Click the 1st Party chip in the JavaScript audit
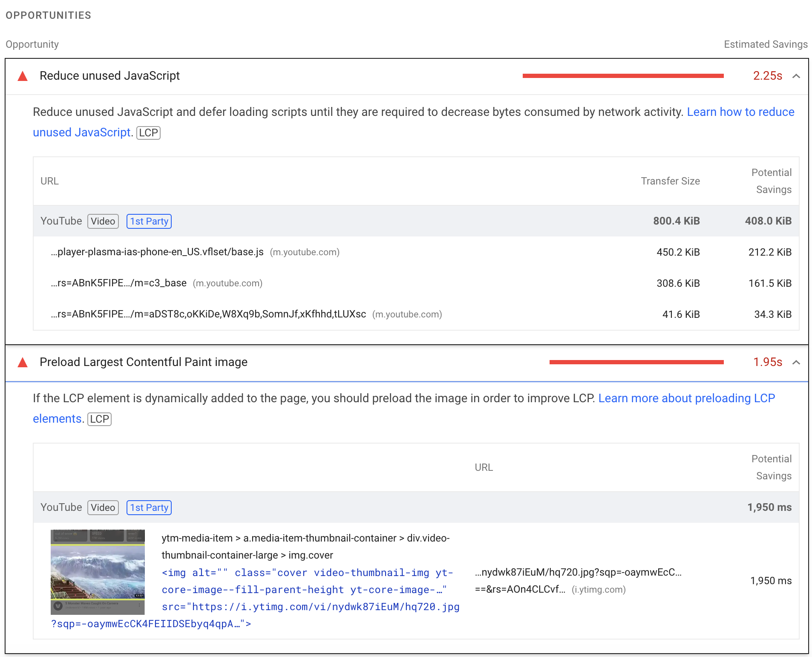This screenshot has height=657, width=812. tap(149, 221)
